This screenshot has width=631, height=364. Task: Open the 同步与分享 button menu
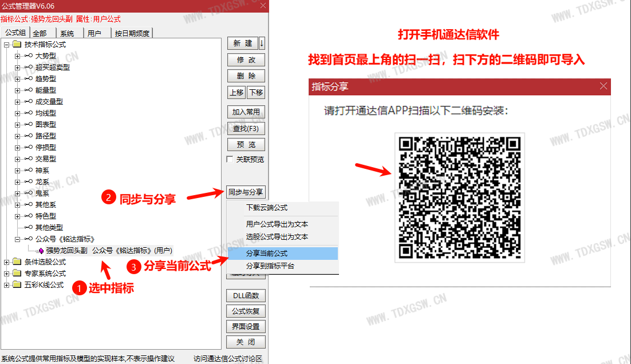click(x=246, y=192)
